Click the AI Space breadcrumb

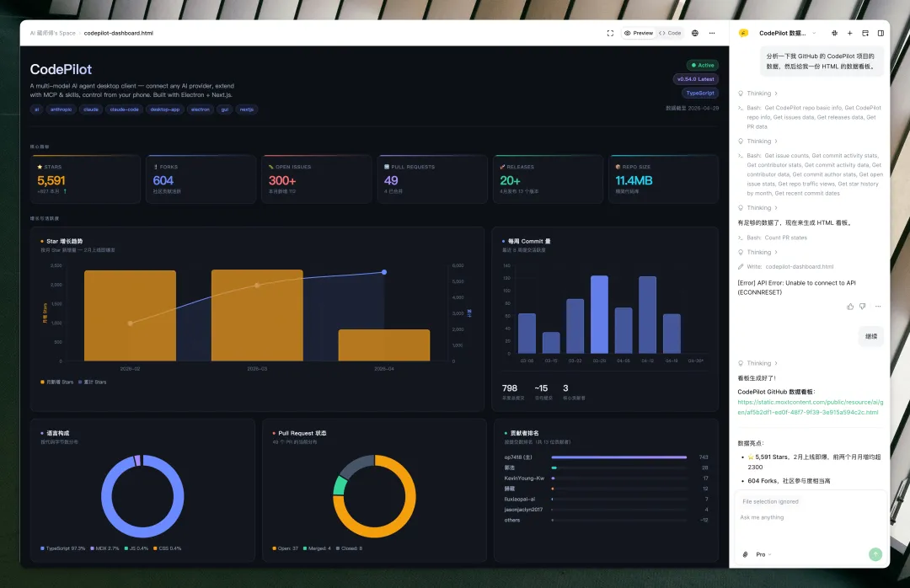pyautogui.click(x=53, y=33)
